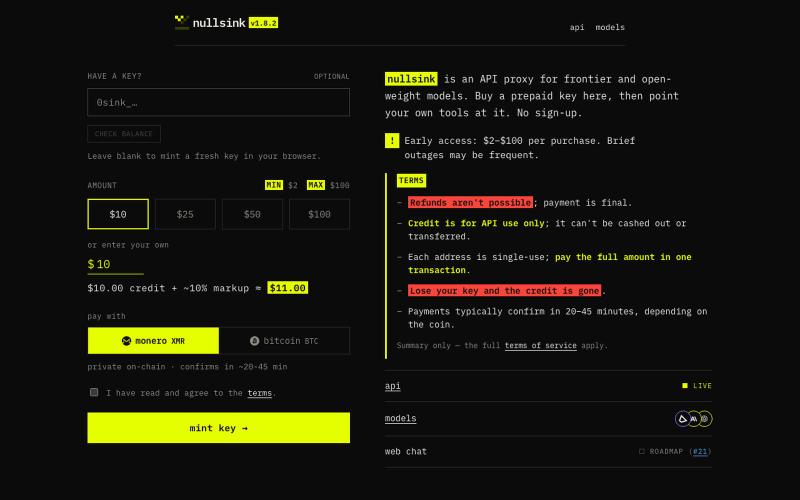800x500 pixels.
Task: Click the MAX label badge
Action: (x=316, y=185)
